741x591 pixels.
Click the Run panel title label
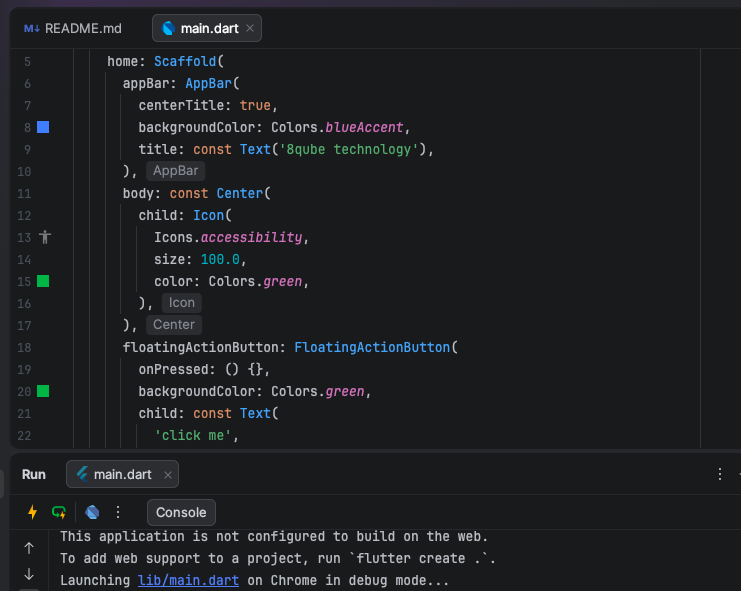pyautogui.click(x=34, y=474)
